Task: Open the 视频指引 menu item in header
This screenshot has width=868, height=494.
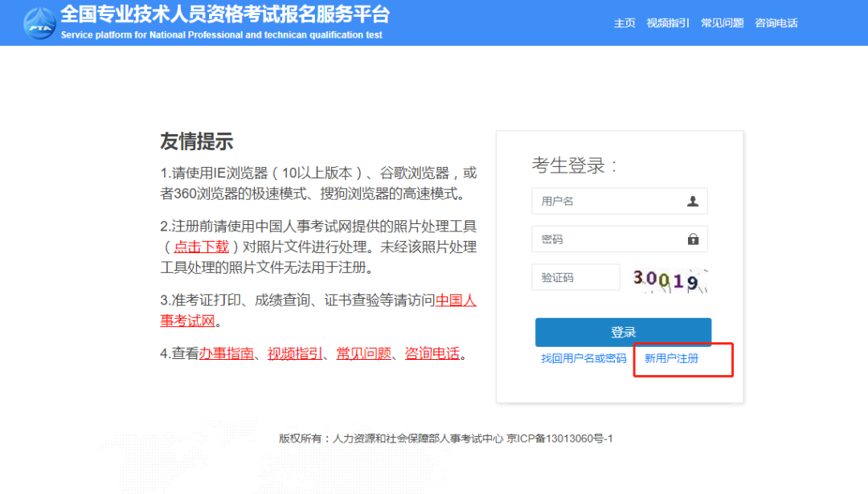Action: 666,22
